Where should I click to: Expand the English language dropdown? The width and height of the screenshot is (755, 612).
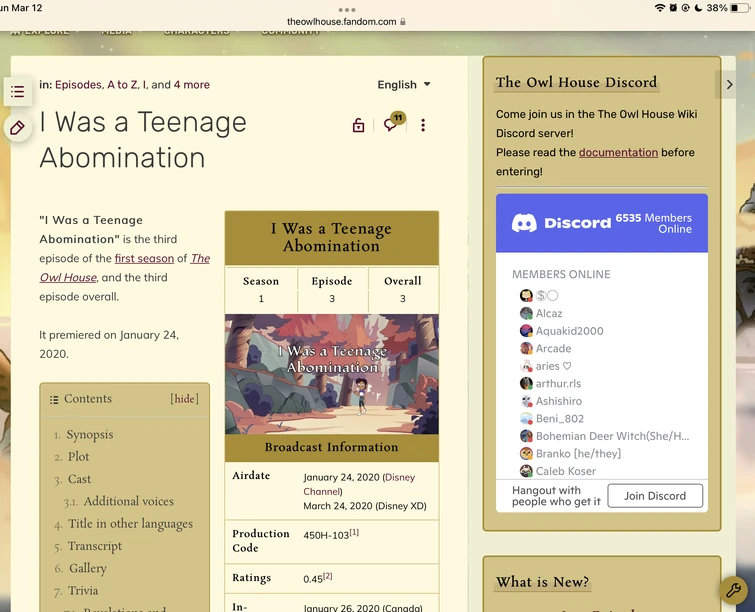(x=404, y=85)
